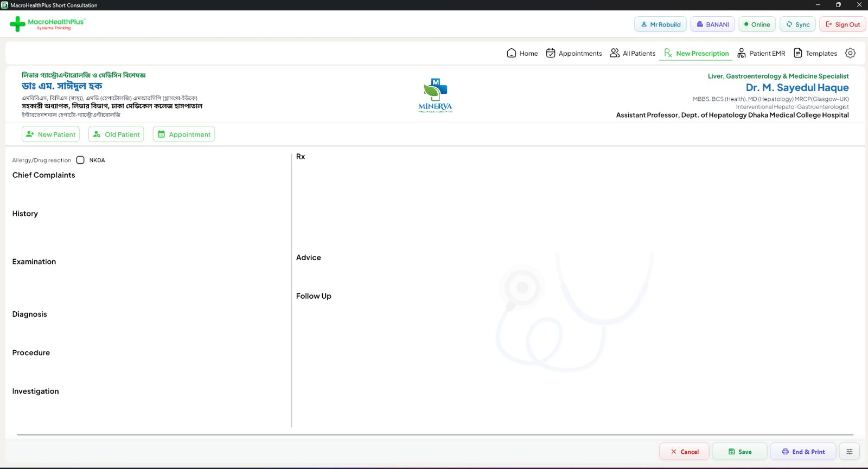
Task: Click Sign Out
Action: pyautogui.click(x=843, y=24)
